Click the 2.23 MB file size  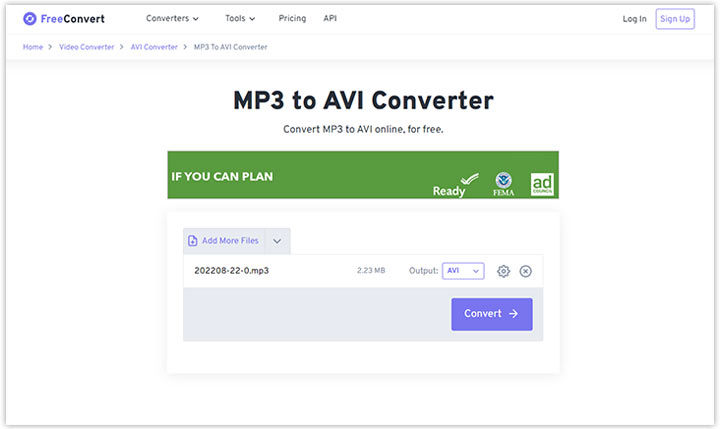(371, 271)
